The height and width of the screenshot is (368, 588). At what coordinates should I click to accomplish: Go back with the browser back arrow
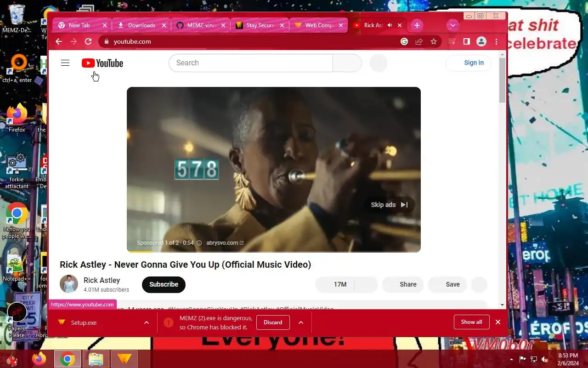pyautogui.click(x=59, y=41)
